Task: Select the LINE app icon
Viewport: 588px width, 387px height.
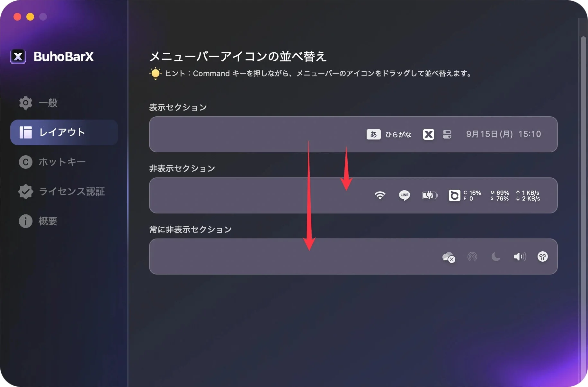Action: 405,195
